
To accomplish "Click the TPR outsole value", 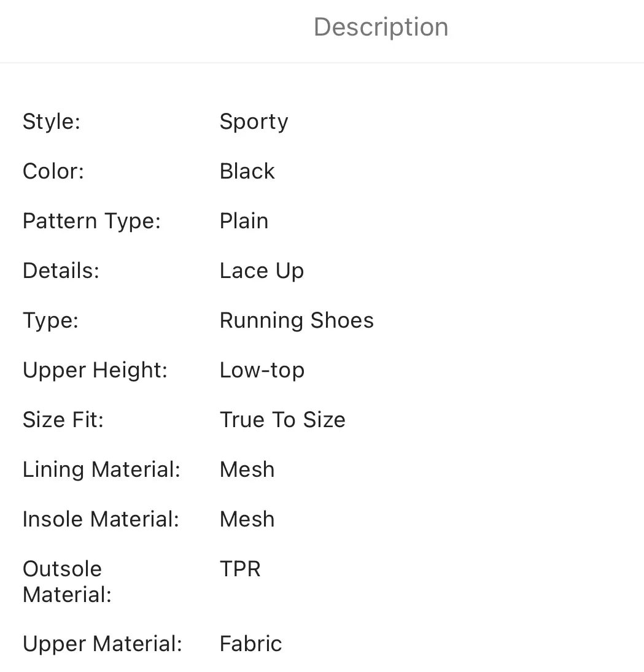I will 240,569.
